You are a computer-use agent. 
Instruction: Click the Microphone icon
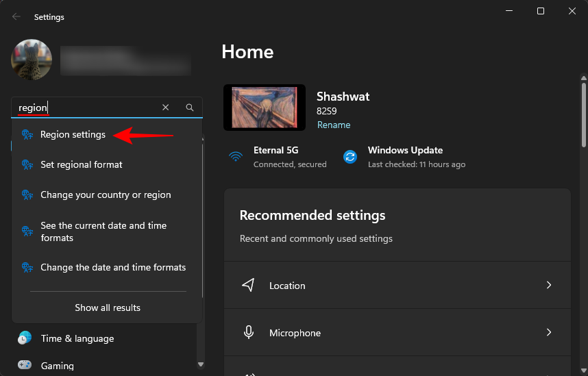(249, 332)
